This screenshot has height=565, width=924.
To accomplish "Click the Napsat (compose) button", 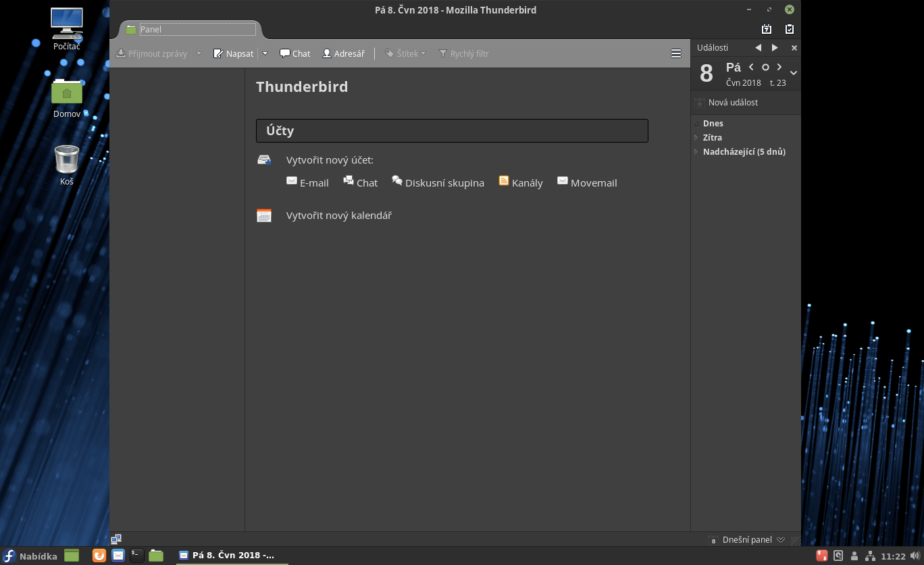I will point(234,53).
